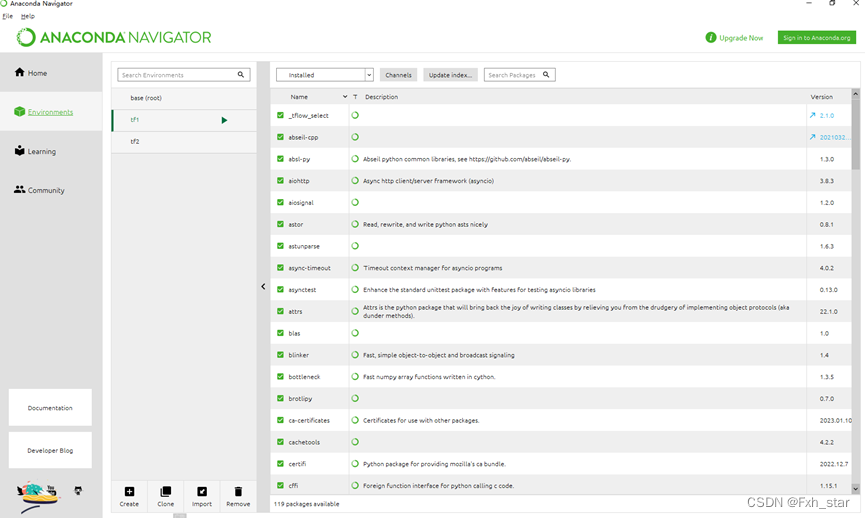This screenshot has width=865, height=518.
Task: Click the Environments cube icon
Action: click(x=19, y=111)
